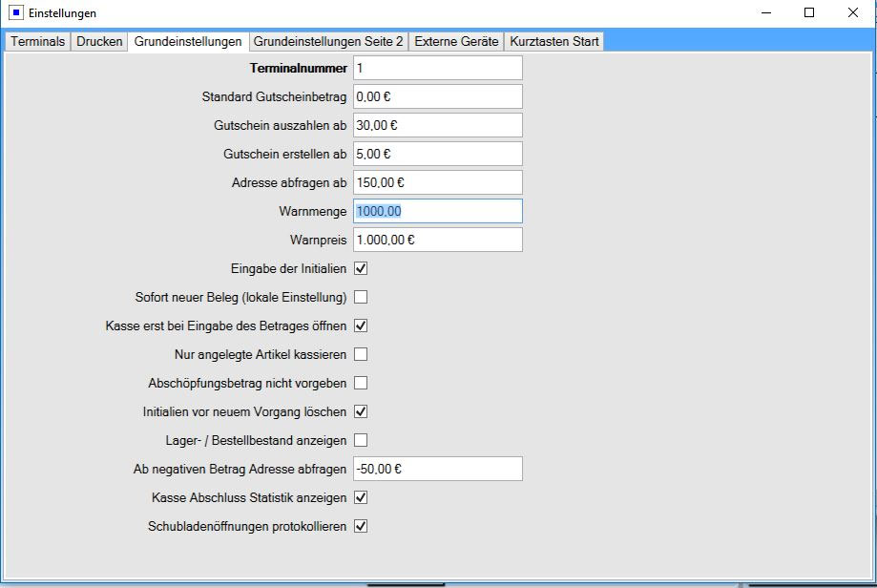Toggle Kasse erst bei Eingabe öffnen
Image resolution: width=877 pixels, height=588 pixels.
tap(361, 325)
